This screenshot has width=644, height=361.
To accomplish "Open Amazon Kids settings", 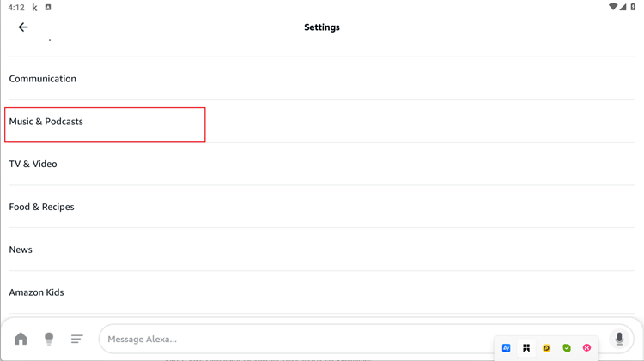I will coord(322,292).
